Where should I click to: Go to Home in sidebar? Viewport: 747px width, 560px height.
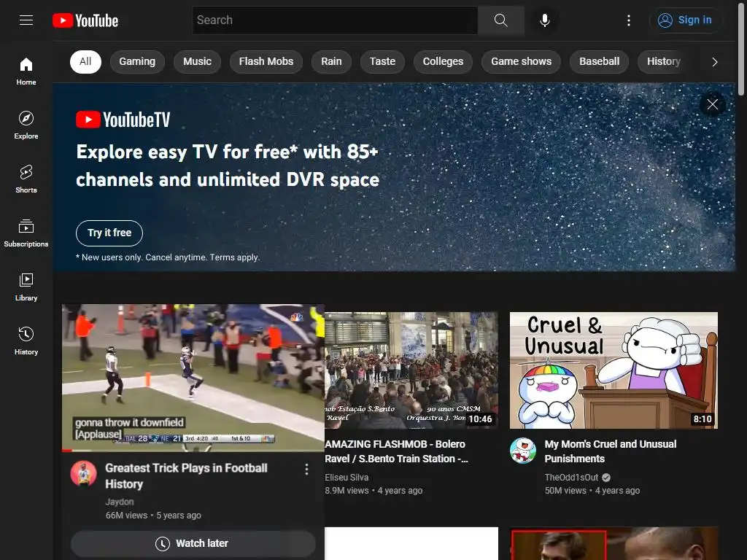tap(26, 71)
